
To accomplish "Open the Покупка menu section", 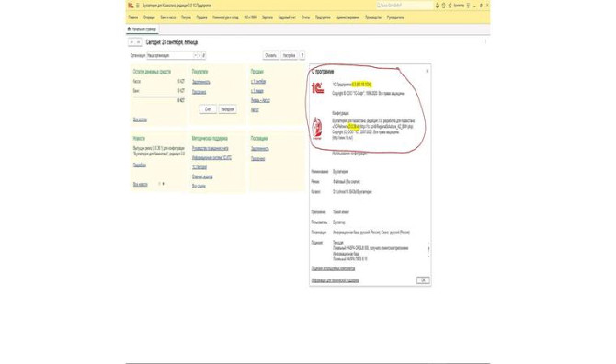I will [x=186, y=17].
